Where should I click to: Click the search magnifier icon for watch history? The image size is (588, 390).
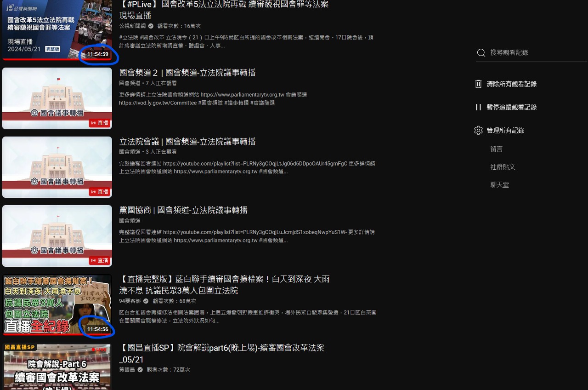(481, 53)
